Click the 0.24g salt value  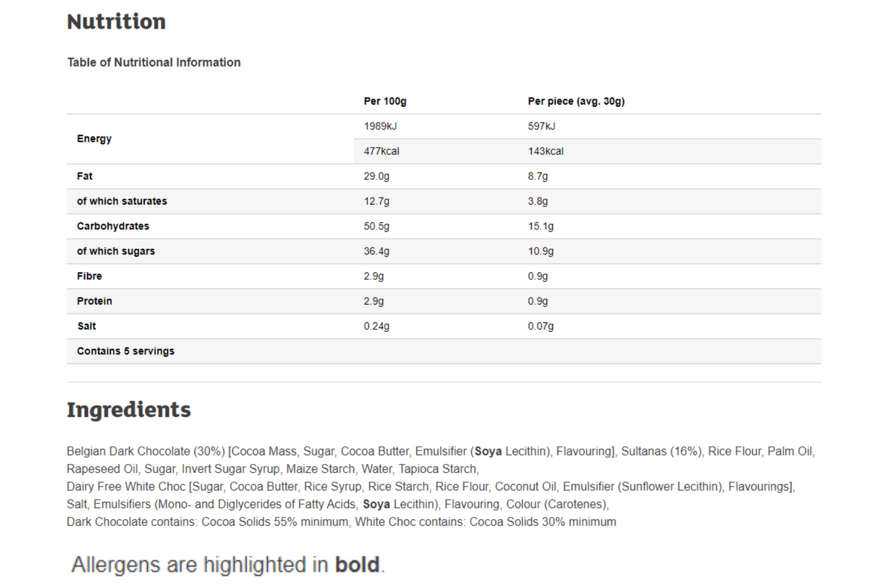click(x=377, y=326)
